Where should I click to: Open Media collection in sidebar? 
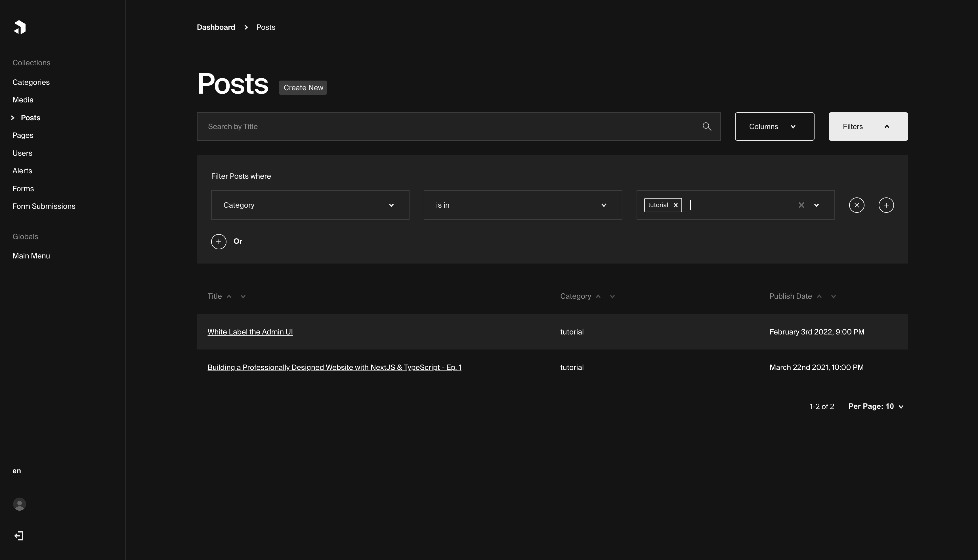point(23,100)
